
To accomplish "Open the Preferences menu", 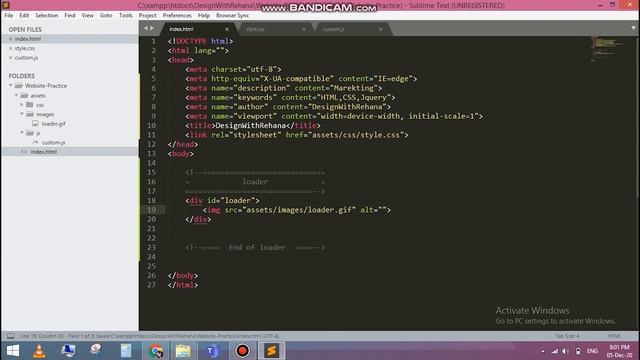I will [x=177, y=15].
